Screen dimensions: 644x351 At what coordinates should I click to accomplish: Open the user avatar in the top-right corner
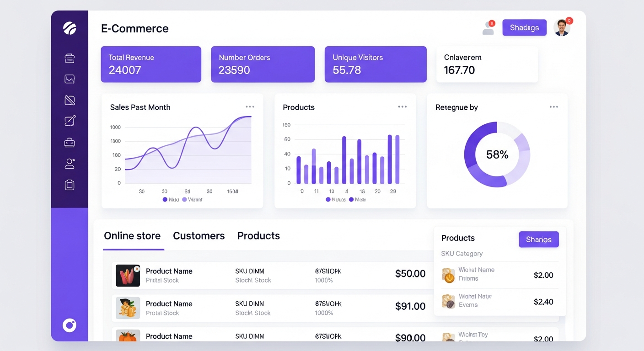[562, 27]
